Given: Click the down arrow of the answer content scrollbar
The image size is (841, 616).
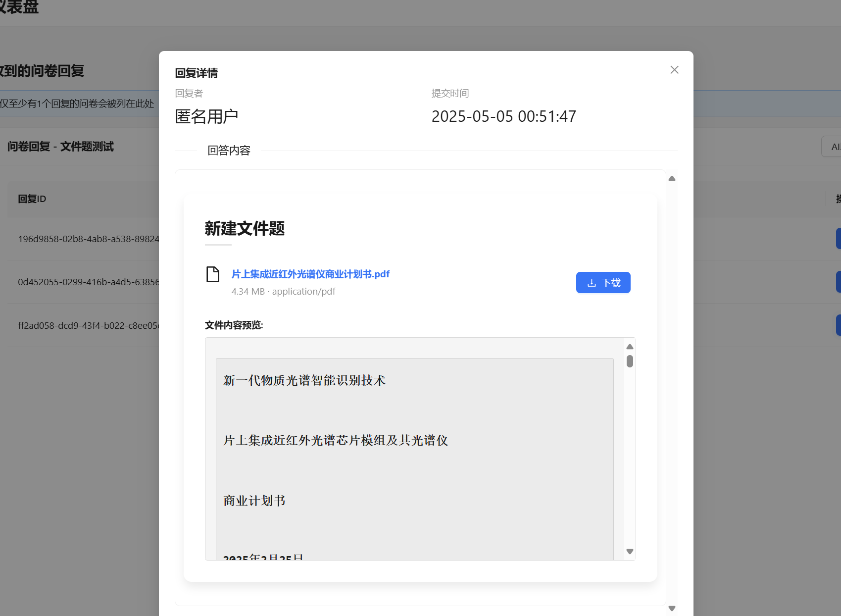Looking at the screenshot, I should point(672,609).
